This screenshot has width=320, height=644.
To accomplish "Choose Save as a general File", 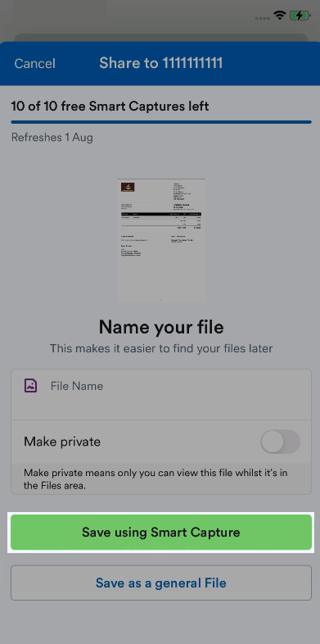I will (161, 583).
